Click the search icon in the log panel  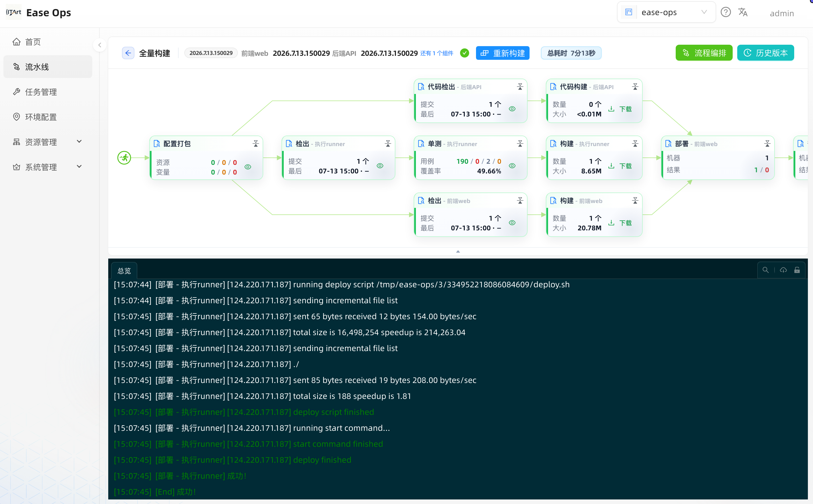point(765,270)
